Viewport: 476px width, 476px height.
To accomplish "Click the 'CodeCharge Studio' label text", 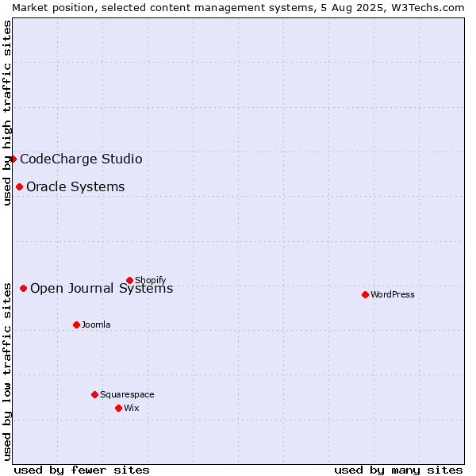I will point(81,159).
